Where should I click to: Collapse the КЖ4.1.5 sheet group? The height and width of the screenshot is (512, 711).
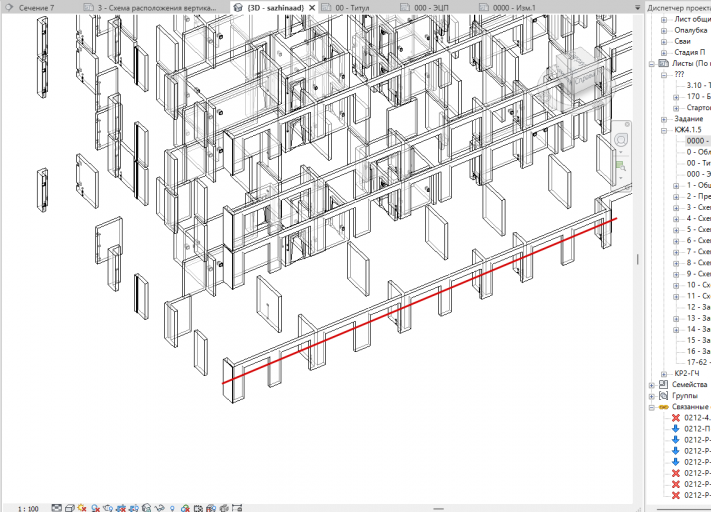pos(664,130)
